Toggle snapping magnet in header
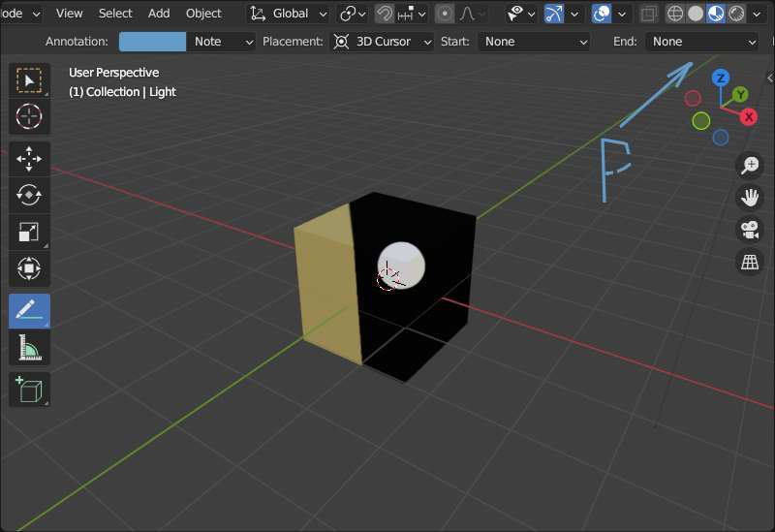The height and width of the screenshot is (532, 775). pyautogui.click(x=384, y=14)
